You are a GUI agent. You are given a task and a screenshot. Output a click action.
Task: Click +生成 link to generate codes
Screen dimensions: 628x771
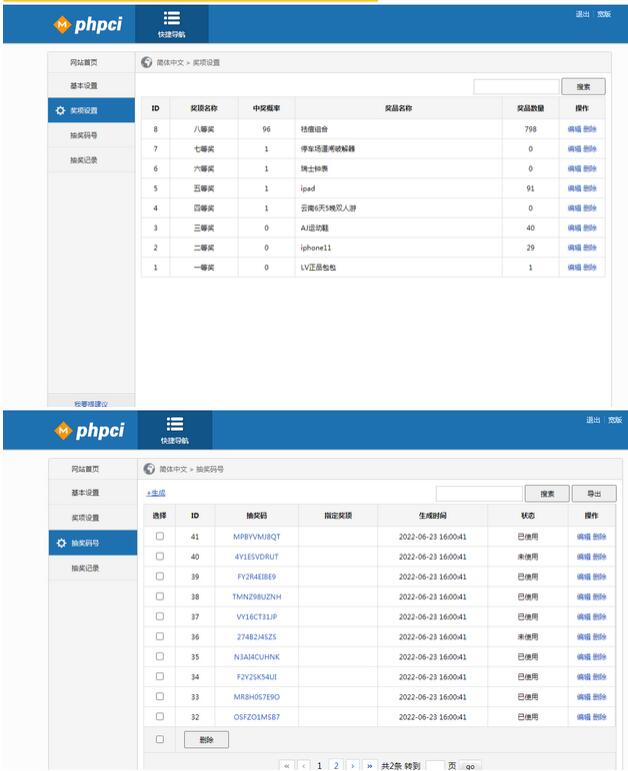tap(156, 493)
